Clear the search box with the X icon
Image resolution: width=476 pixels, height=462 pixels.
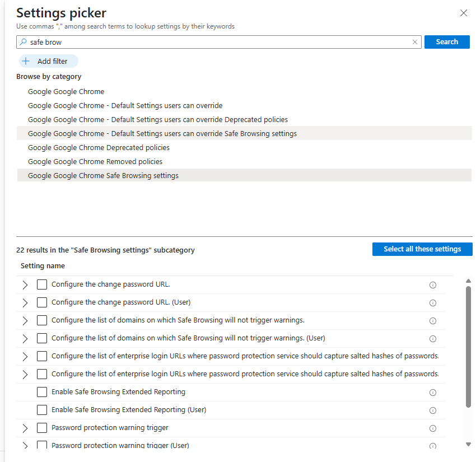point(415,42)
